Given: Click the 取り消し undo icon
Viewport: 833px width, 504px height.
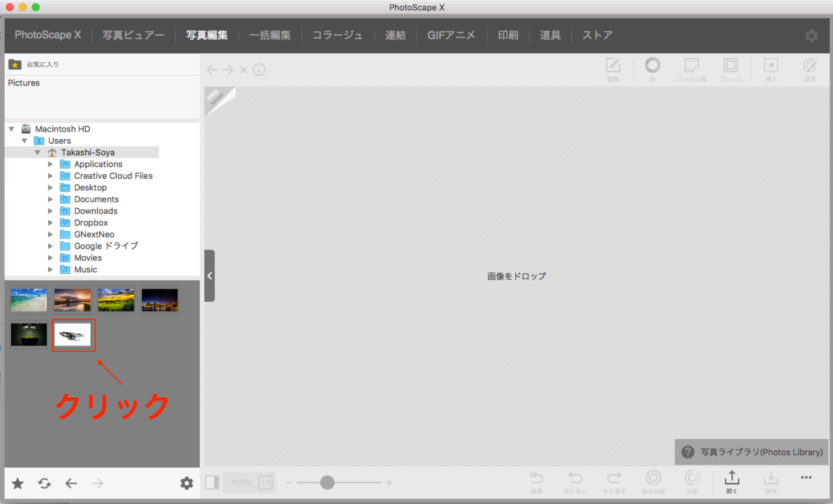Looking at the screenshot, I should pos(575,482).
